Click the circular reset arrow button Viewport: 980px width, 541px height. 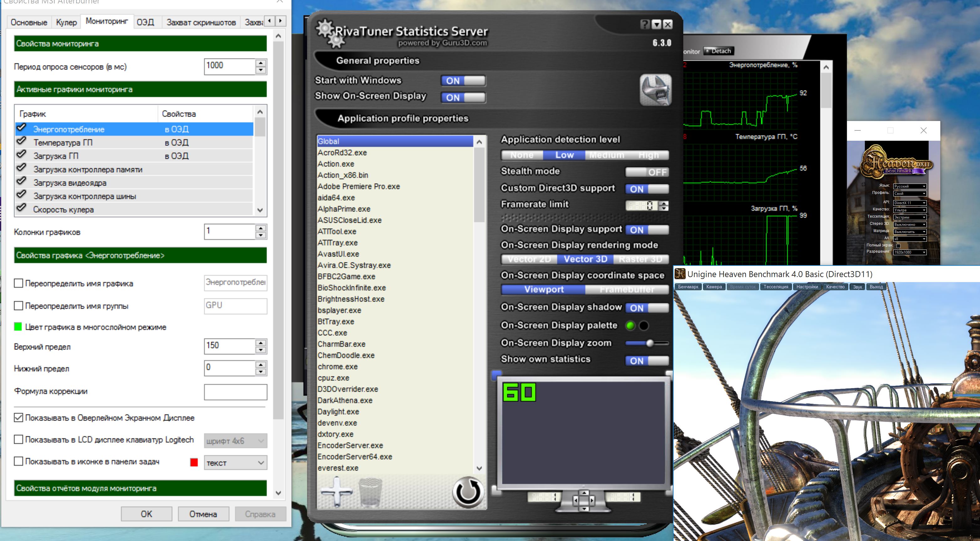click(x=468, y=492)
